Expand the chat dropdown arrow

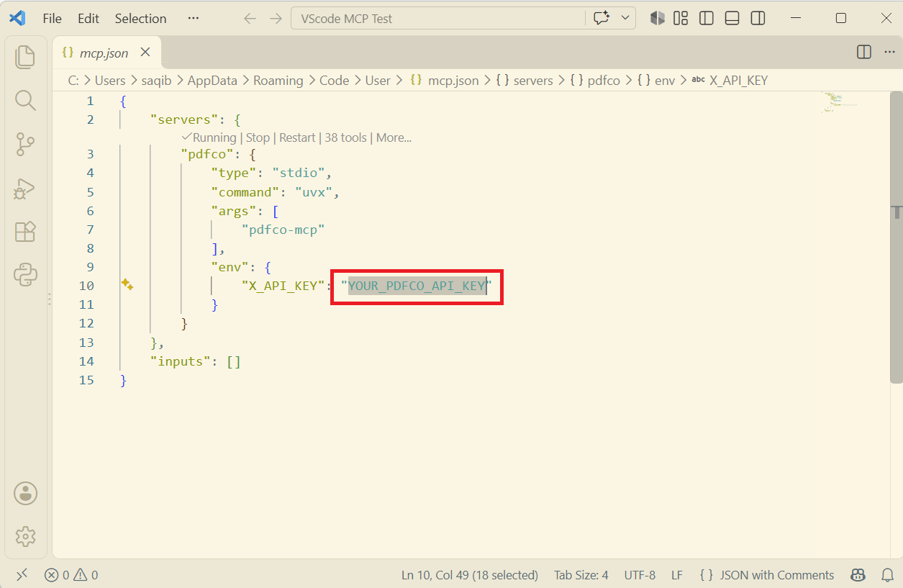625,19
